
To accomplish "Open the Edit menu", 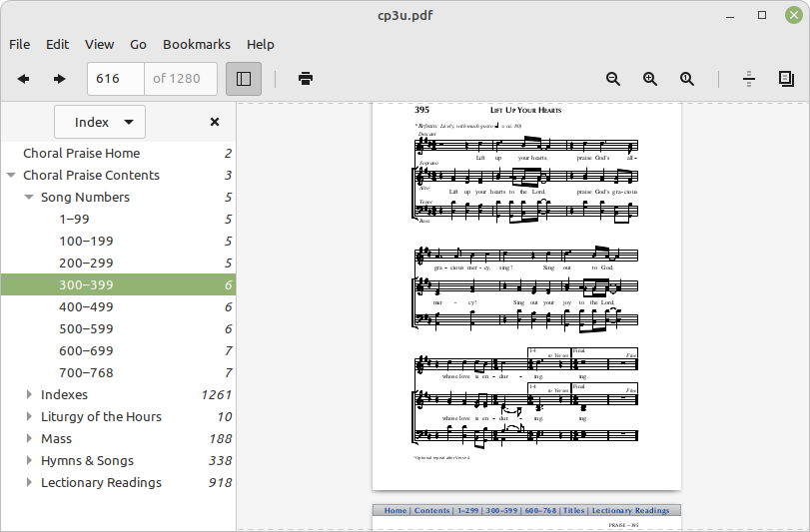I will [57, 44].
